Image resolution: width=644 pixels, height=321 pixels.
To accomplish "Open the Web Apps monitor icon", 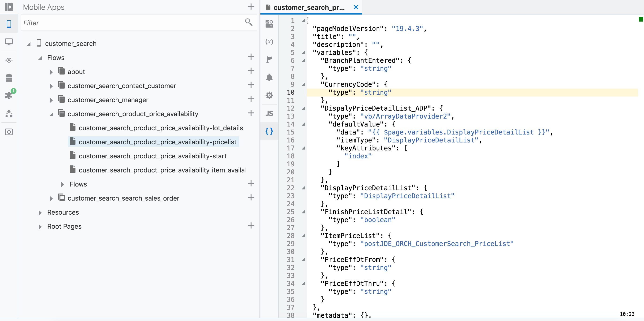I will [x=9, y=42].
